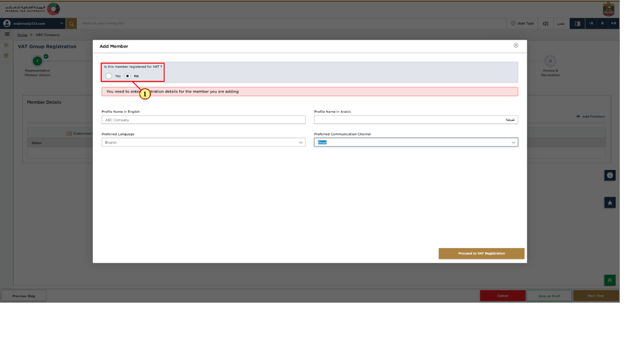This screenshot has height=364, width=643.
Task: Click the red registration details warning message
Action: [310, 91]
